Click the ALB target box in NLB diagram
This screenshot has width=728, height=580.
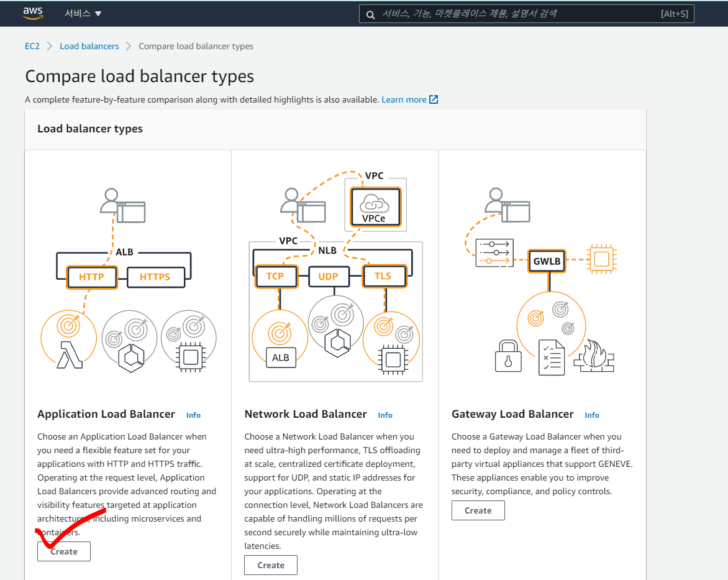[x=280, y=358]
